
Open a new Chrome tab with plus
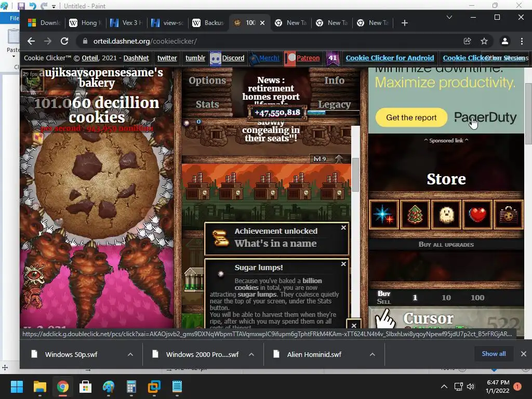[x=404, y=23]
